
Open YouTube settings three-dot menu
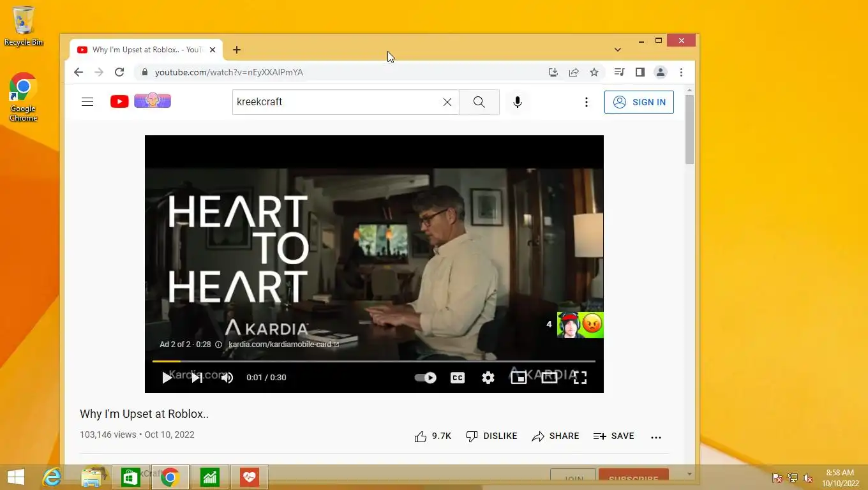pyautogui.click(x=586, y=102)
